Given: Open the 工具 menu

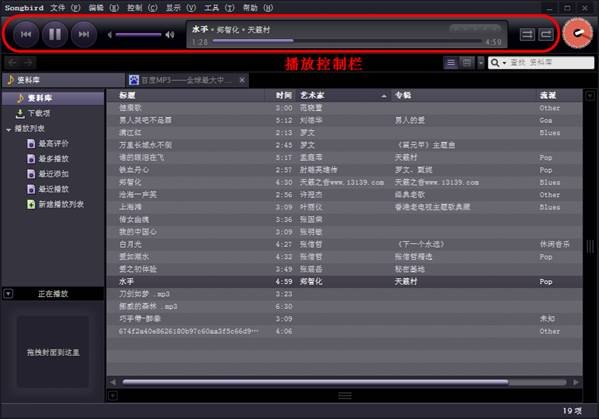Looking at the screenshot, I should tap(219, 8).
